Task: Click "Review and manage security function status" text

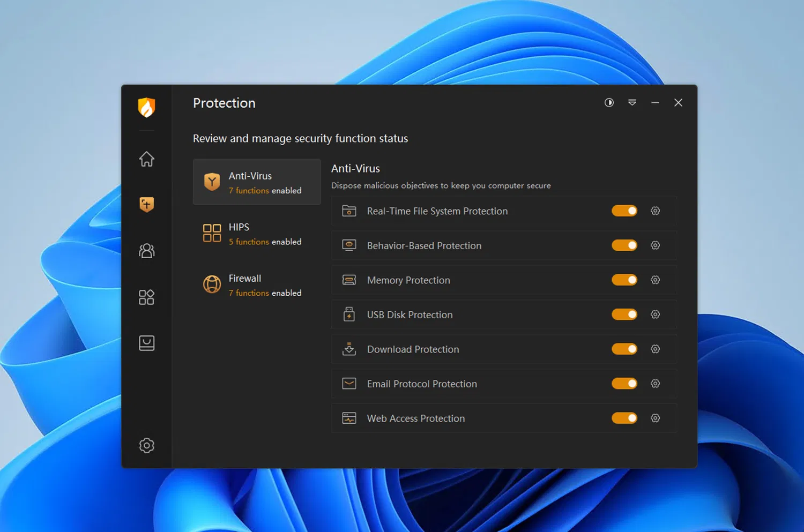Action: click(300, 138)
